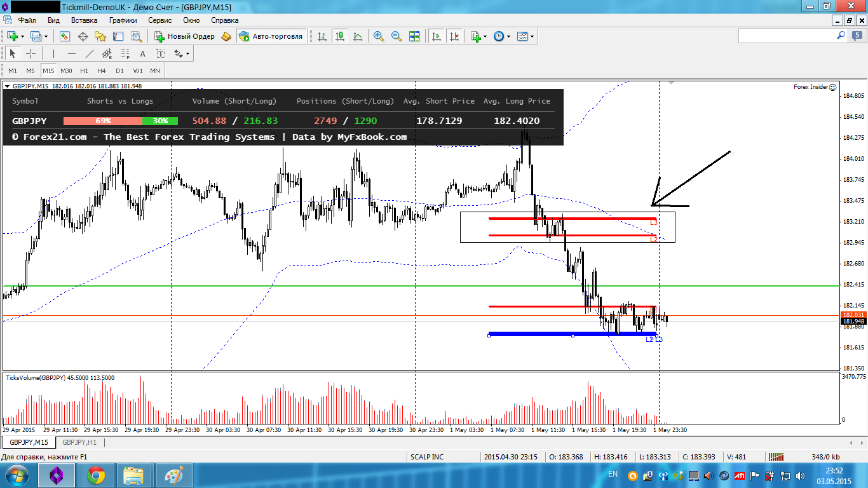Launch MetaEditor via yellow book icon

[227, 36]
